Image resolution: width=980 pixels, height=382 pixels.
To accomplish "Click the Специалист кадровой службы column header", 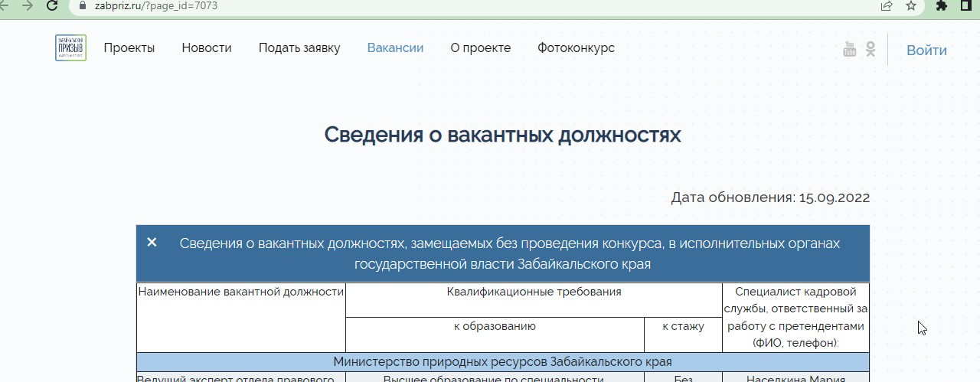I will (x=796, y=317).
